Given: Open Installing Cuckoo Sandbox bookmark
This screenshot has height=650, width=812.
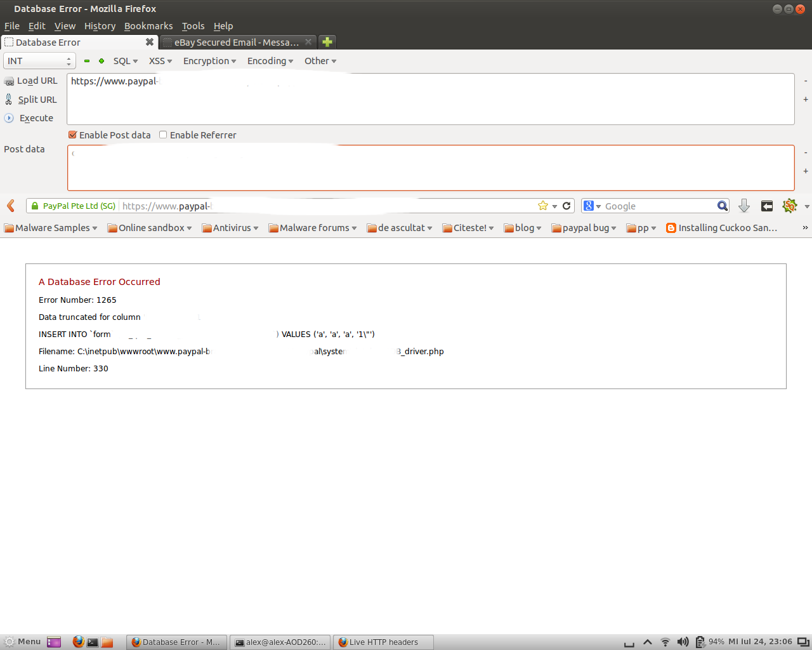Looking at the screenshot, I should [722, 228].
